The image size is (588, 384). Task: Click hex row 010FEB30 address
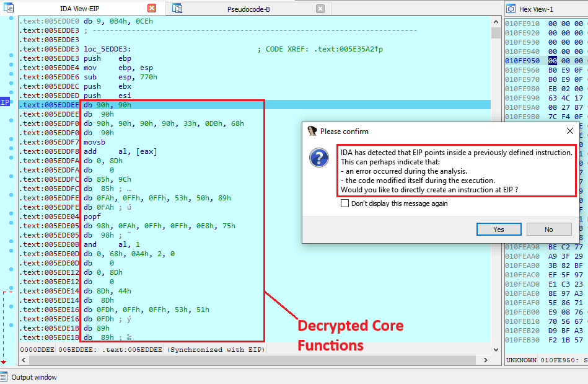click(522, 340)
